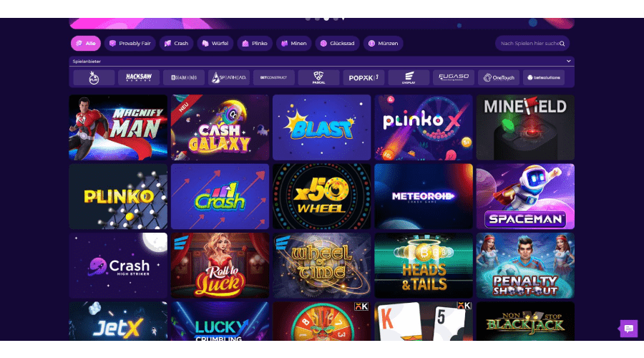The image size is (644, 358).
Task: Play the x50 Wheel game
Action: point(321,196)
